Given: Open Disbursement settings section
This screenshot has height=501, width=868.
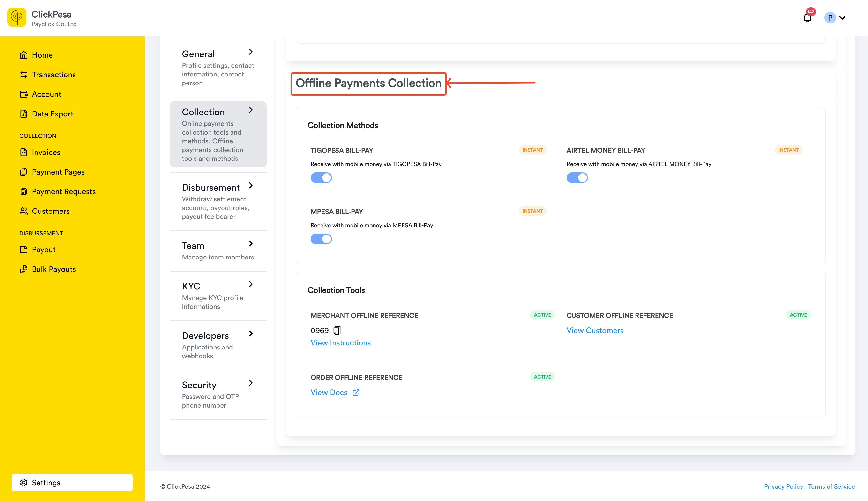Looking at the screenshot, I should tap(218, 202).
